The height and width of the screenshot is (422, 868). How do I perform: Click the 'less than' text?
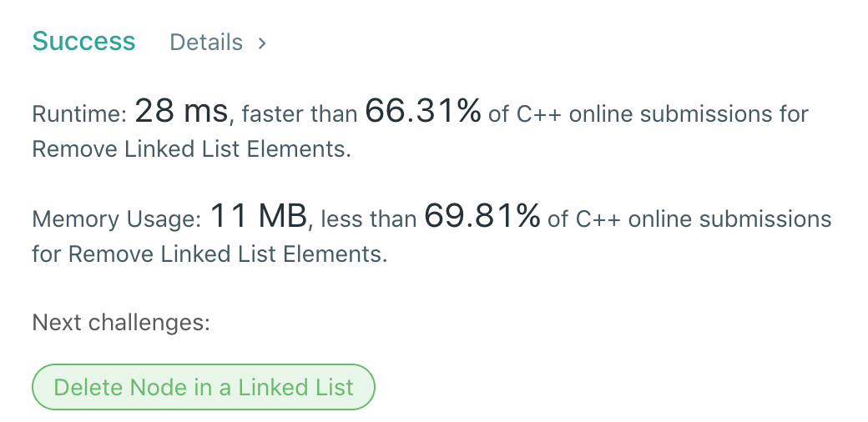point(368,220)
